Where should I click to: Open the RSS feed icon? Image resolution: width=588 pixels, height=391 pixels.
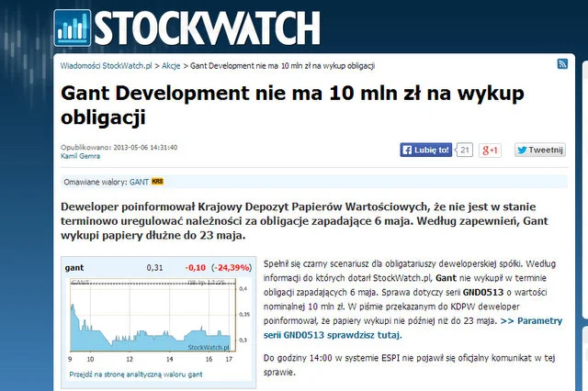point(562,64)
